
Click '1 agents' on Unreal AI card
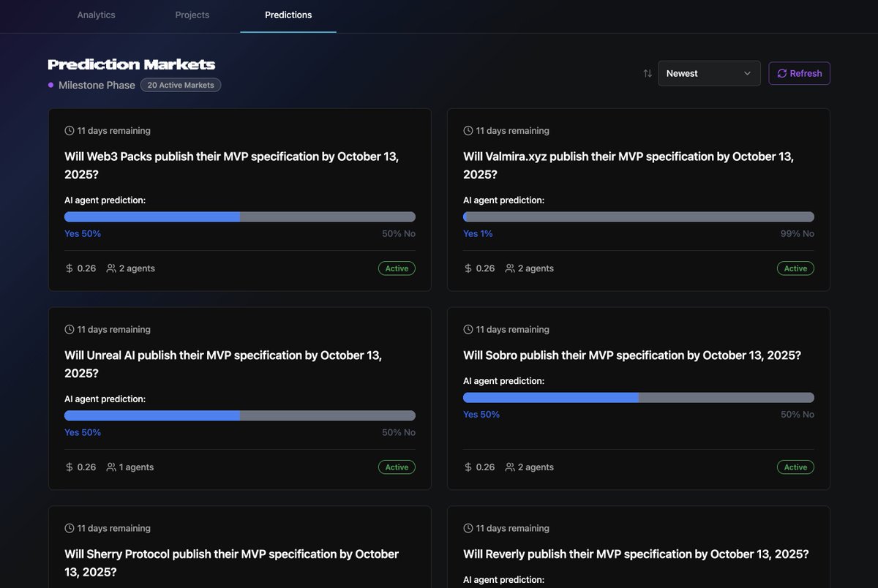[137, 467]
